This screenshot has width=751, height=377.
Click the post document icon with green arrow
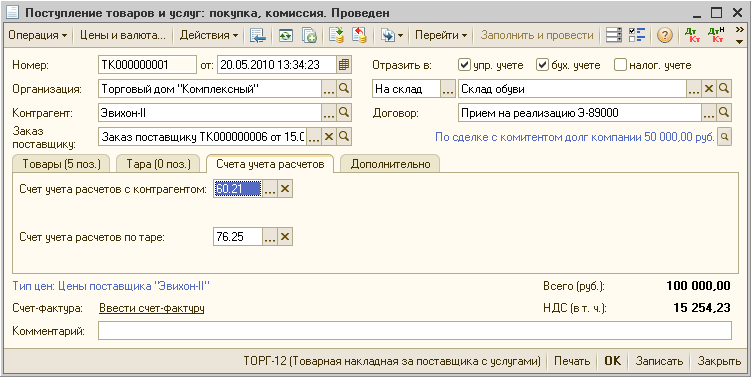click(337, 35)
